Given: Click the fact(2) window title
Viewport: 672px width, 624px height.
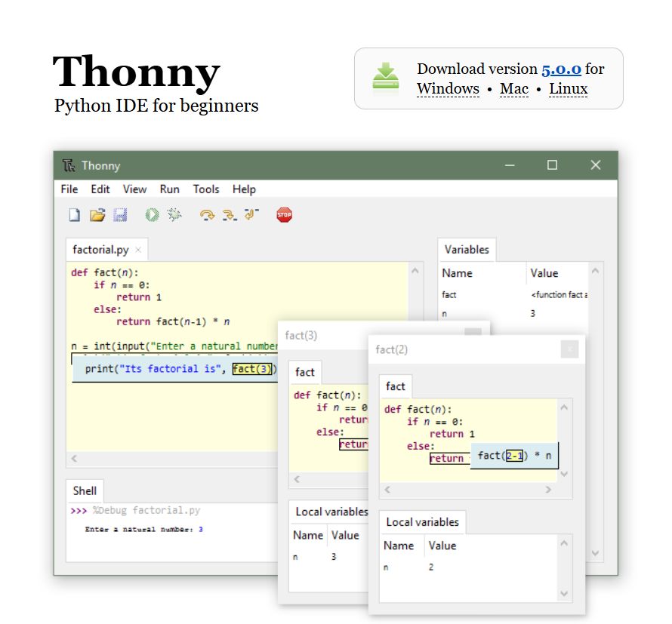Looking at the screenshot, I should tap(391, 349).
